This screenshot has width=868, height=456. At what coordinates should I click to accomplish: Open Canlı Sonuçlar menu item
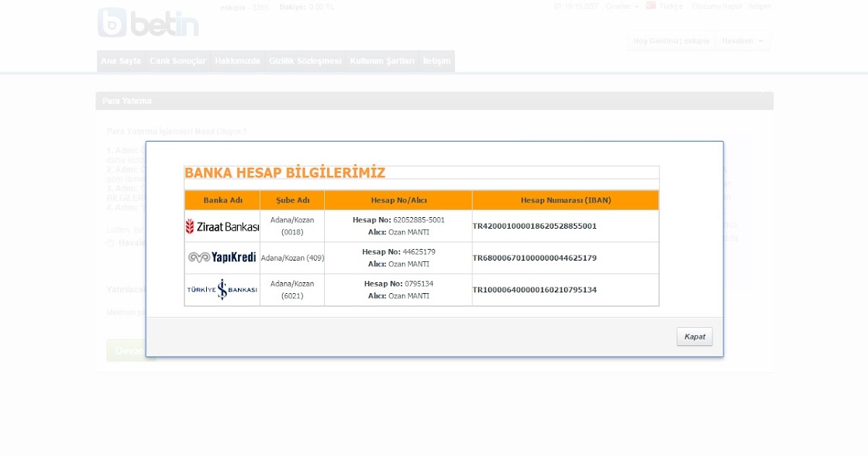pyautogui.click(x=178, y=61)
